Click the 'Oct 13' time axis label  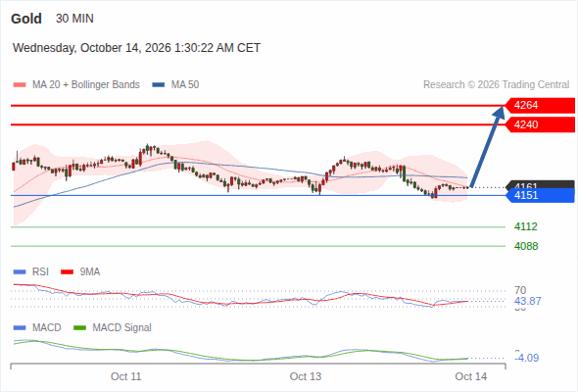[x=306, y=376]
